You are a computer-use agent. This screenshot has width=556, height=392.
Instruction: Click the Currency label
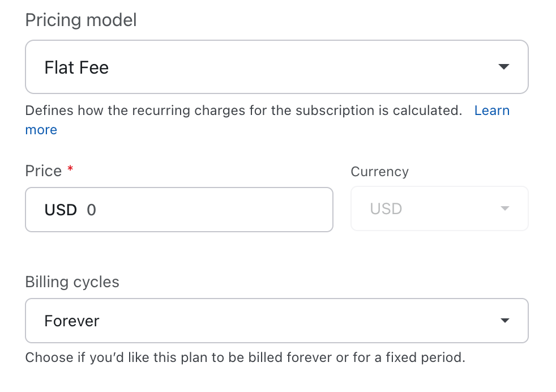coord(379,172)
